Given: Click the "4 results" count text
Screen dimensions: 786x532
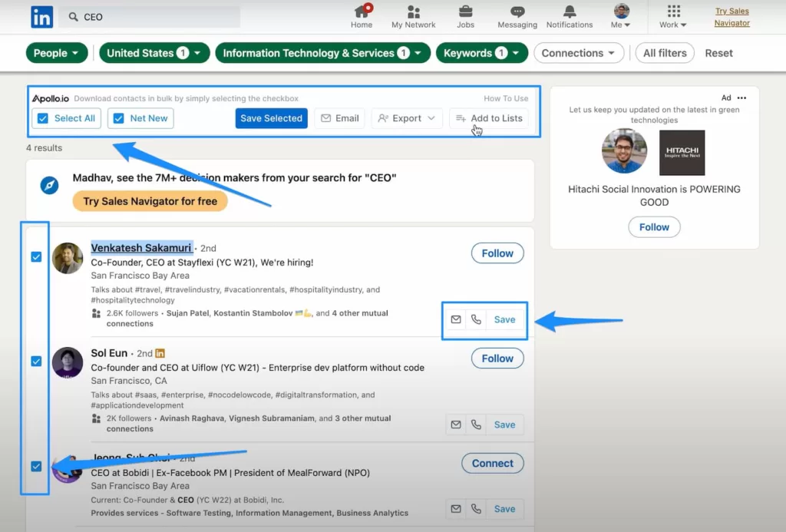Looking at the screenshot, I should pyautogui.click(x=44, y=148).
